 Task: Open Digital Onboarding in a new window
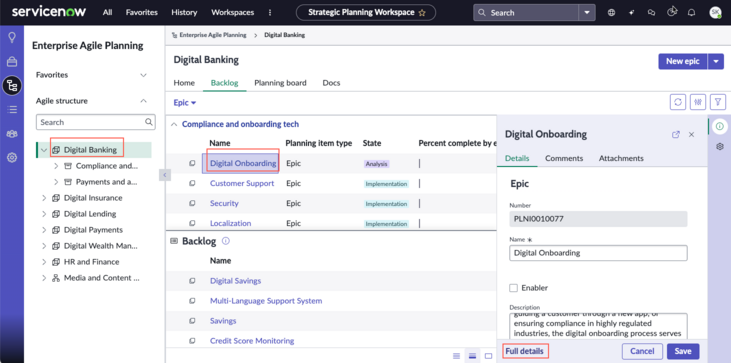coord(676,134)
